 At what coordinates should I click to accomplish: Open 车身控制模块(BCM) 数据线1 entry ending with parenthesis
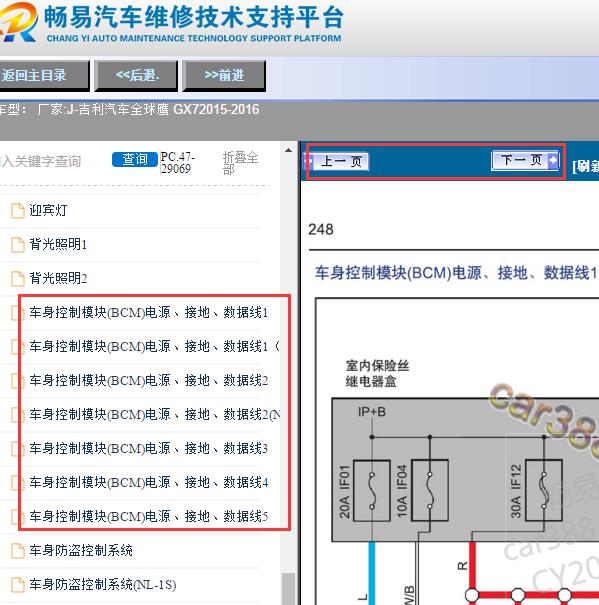(x=154, y=346)
